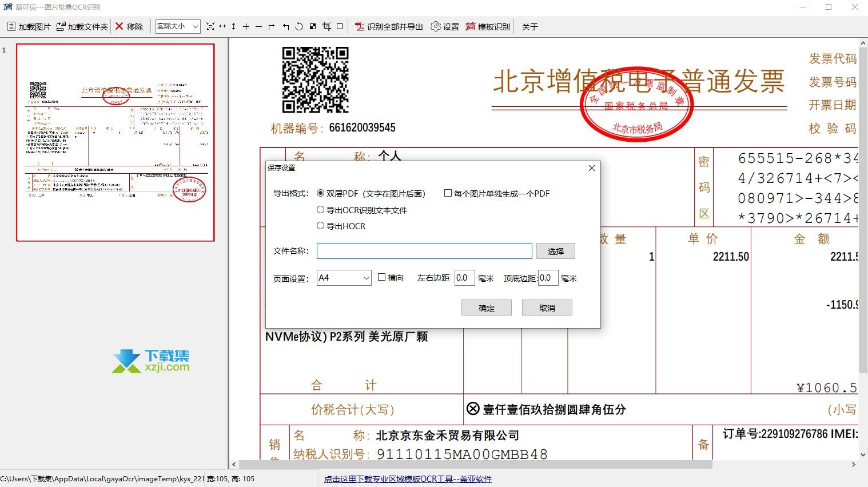Open the A4 page size dropdown
Screen dimensions: 868x487
(x=344, y=278)
